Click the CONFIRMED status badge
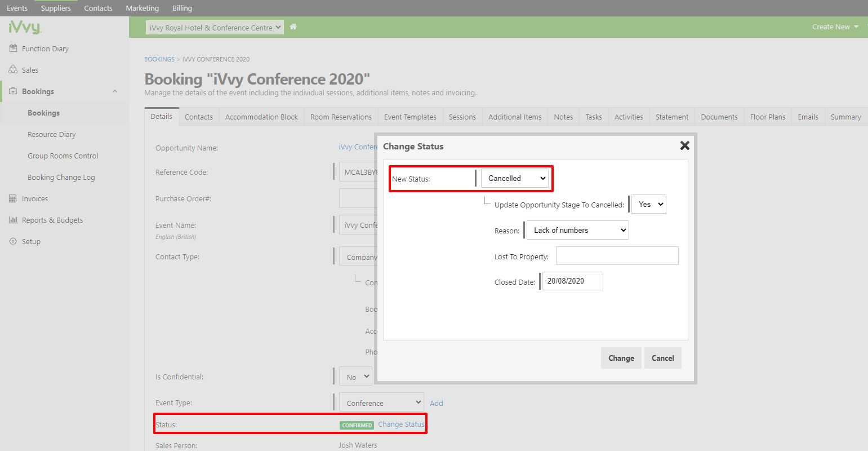This screenshot has height=451, width=868. point(357,425)
